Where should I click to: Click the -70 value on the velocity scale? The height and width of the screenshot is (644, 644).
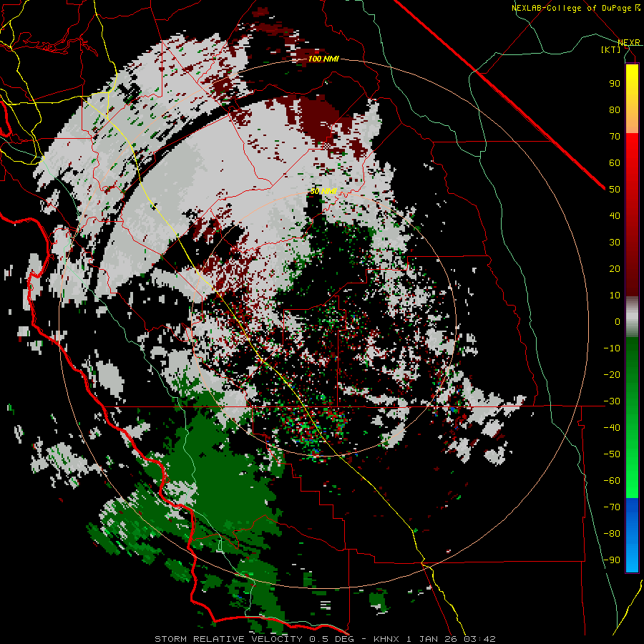tap(612, 507)
